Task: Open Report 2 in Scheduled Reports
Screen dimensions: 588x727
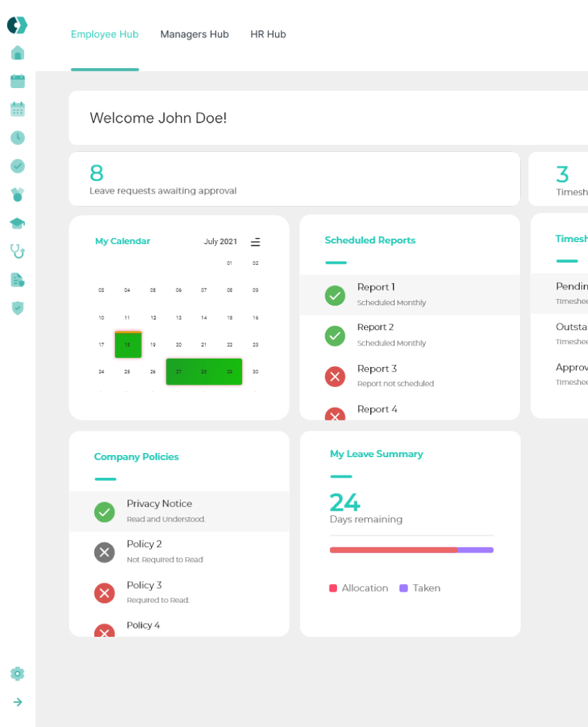Action: click(x=410, y=335)
